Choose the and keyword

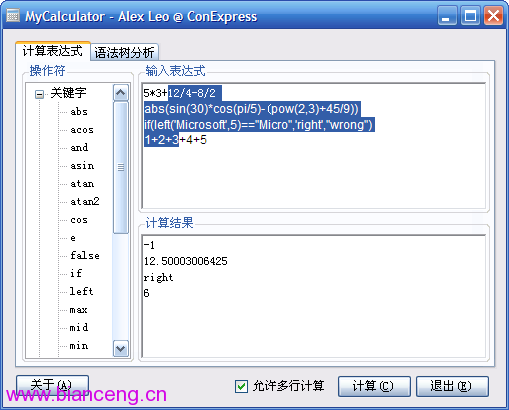[x=79, y=147]
